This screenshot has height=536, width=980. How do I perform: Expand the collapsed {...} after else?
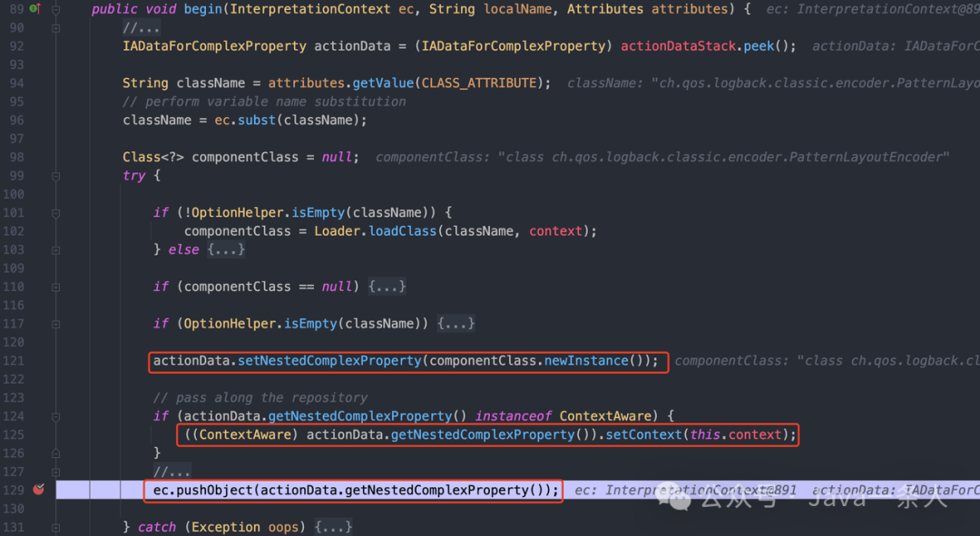[226, 250]
